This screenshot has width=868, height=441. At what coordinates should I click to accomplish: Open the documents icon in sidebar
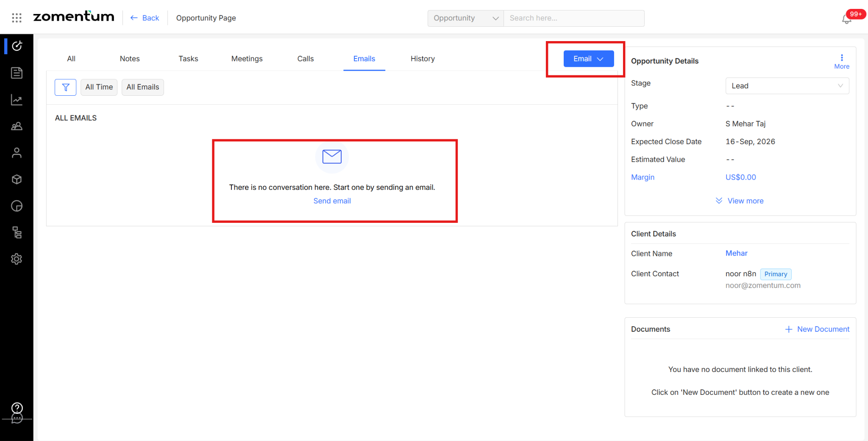[x=17, y=73]
